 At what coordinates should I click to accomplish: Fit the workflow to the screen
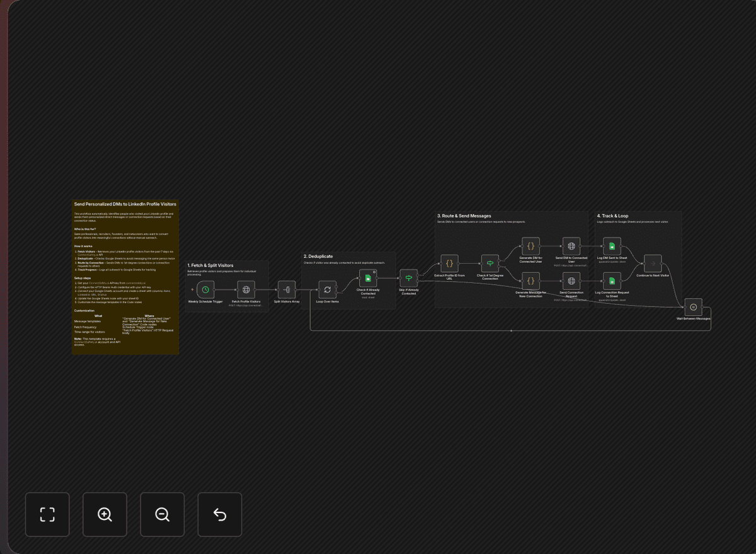tap(47, 514)
